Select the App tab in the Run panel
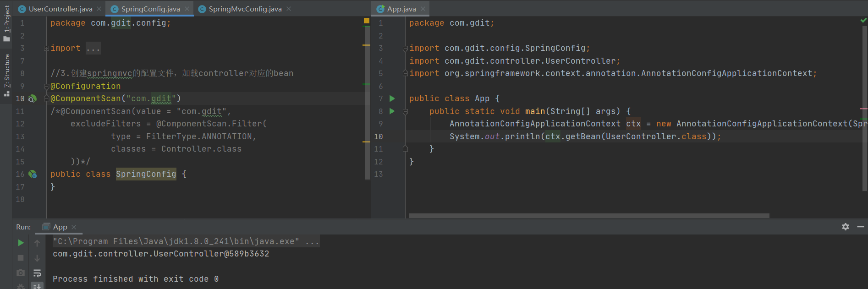868x289 pixels. point(60,227)
